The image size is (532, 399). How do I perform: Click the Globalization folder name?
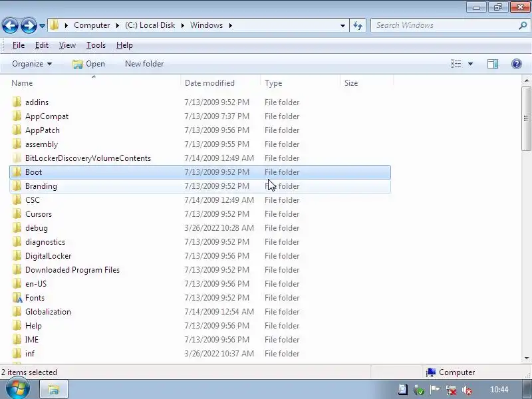(x=48, y=311)
